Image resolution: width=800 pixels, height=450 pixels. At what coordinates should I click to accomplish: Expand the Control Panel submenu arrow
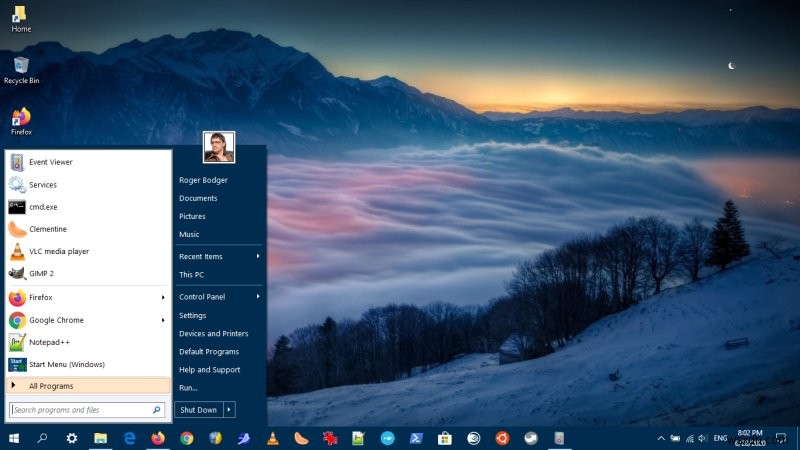(258, 296)
